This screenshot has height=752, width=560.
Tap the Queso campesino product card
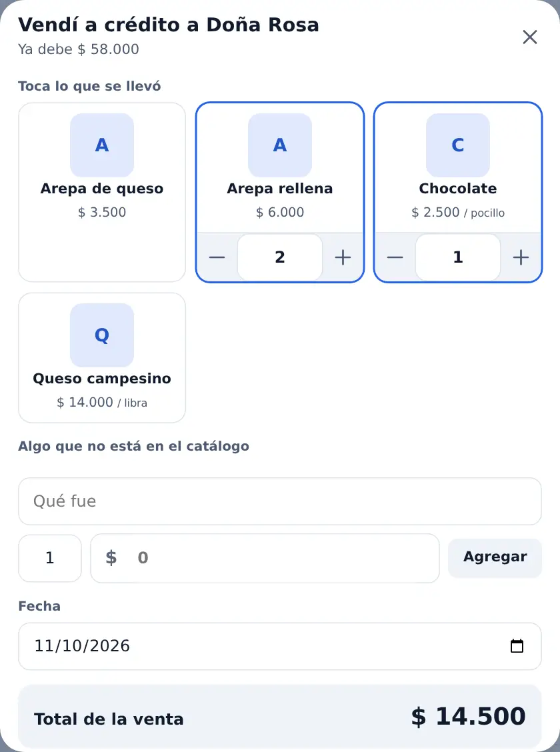pos(102,358)
